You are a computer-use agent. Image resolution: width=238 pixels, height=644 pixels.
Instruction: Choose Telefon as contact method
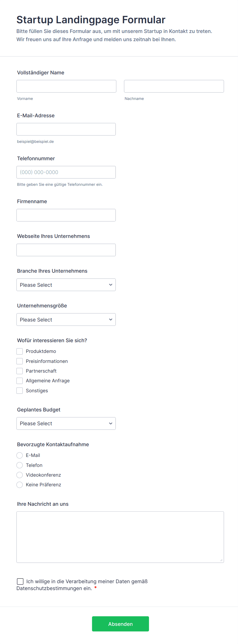pos(20,465)
